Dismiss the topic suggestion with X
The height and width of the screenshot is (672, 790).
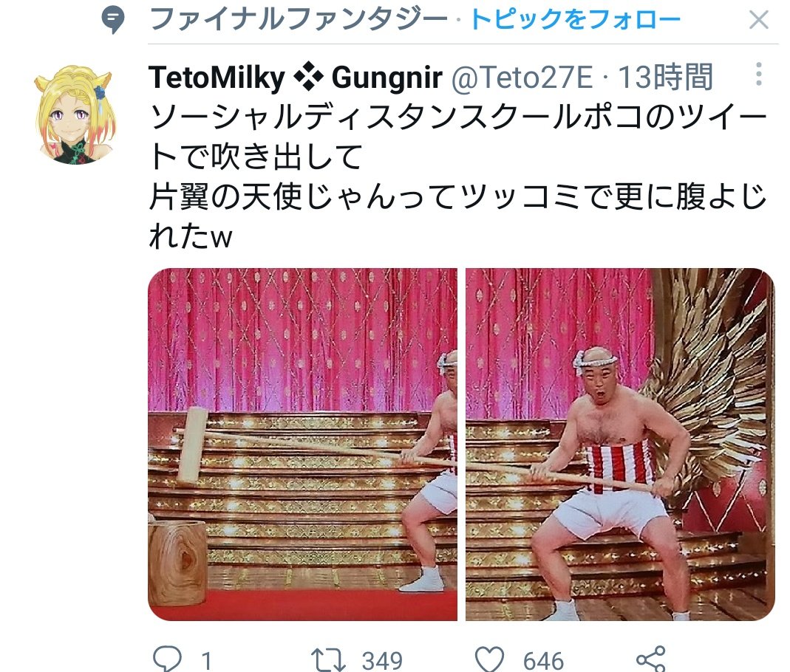tap(758, 21)
